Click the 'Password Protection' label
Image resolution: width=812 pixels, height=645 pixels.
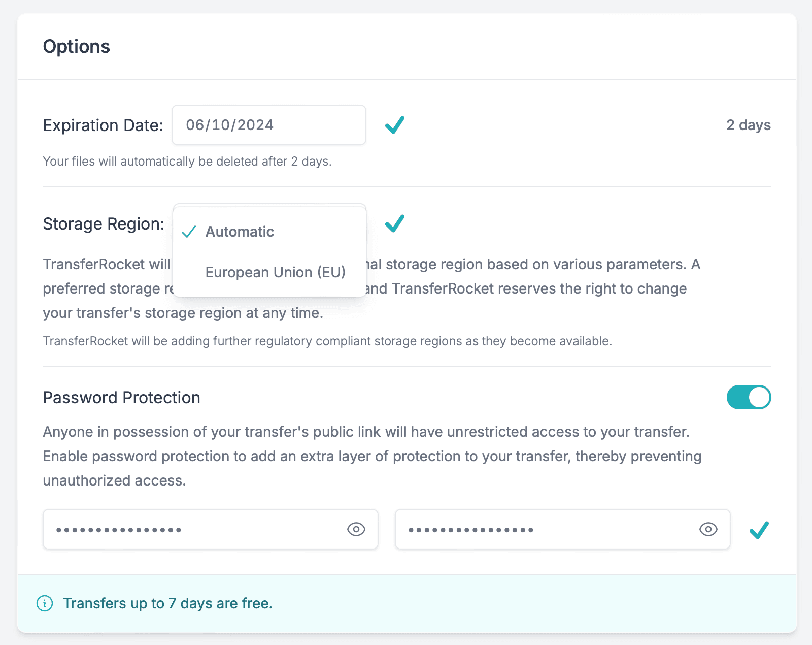pyautogui.click(x=122, y=397)
